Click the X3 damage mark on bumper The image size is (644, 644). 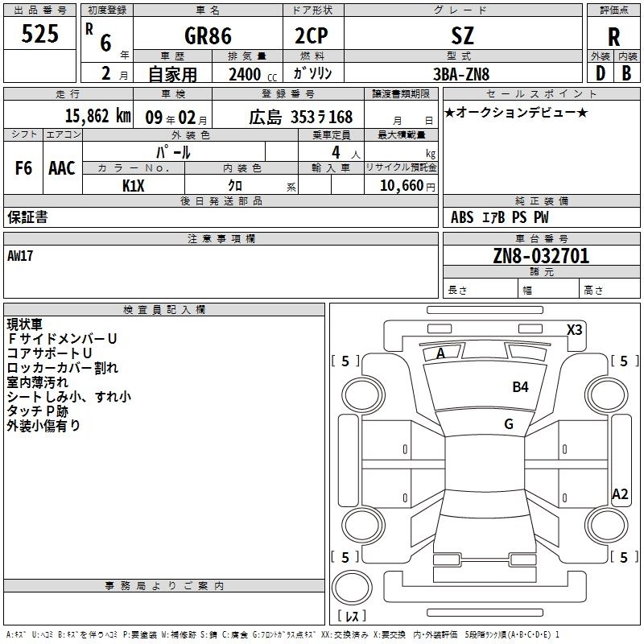coord(574,330)
